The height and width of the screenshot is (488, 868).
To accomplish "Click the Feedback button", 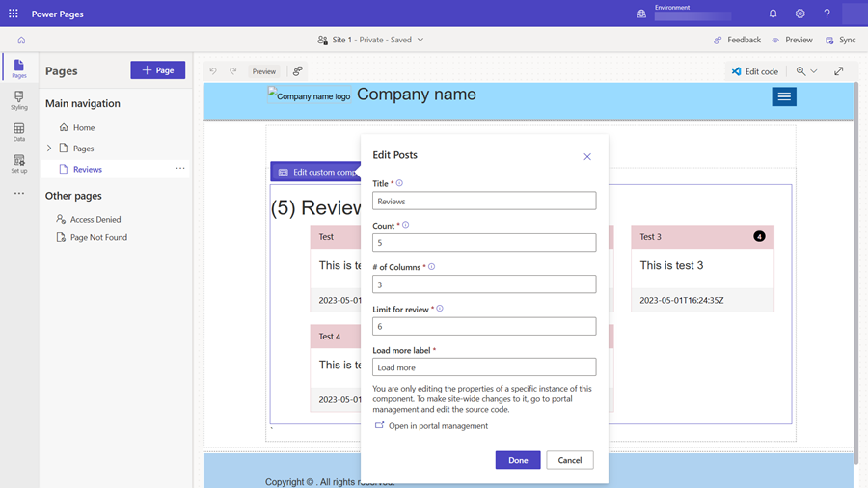I will point(737,40).
